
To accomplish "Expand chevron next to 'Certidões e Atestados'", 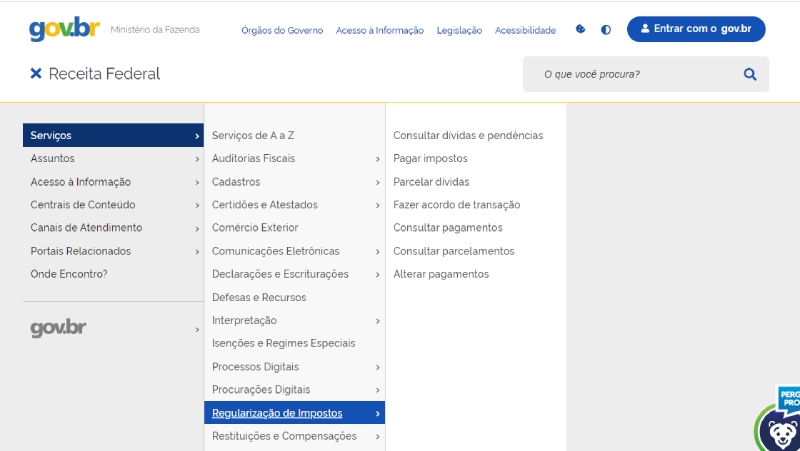I will coord(378,205).
